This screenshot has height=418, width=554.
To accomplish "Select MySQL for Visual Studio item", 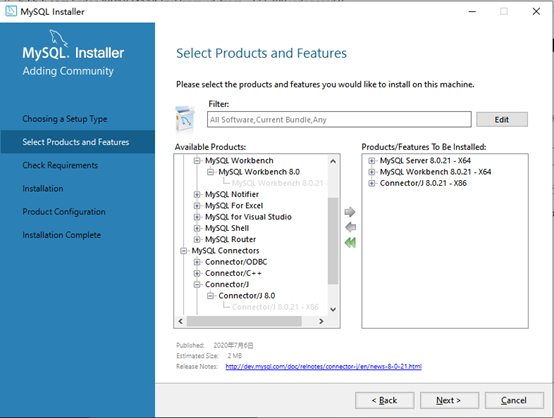I will 248,217.
